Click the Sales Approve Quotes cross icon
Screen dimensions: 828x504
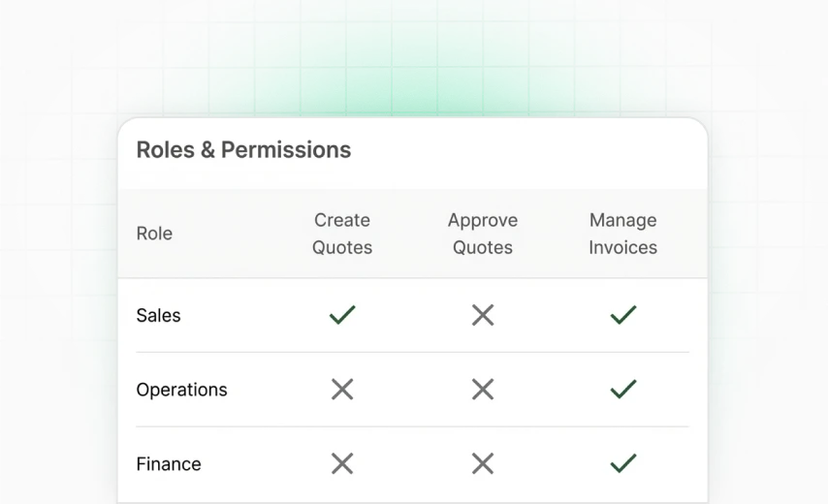tap(483, 315)
